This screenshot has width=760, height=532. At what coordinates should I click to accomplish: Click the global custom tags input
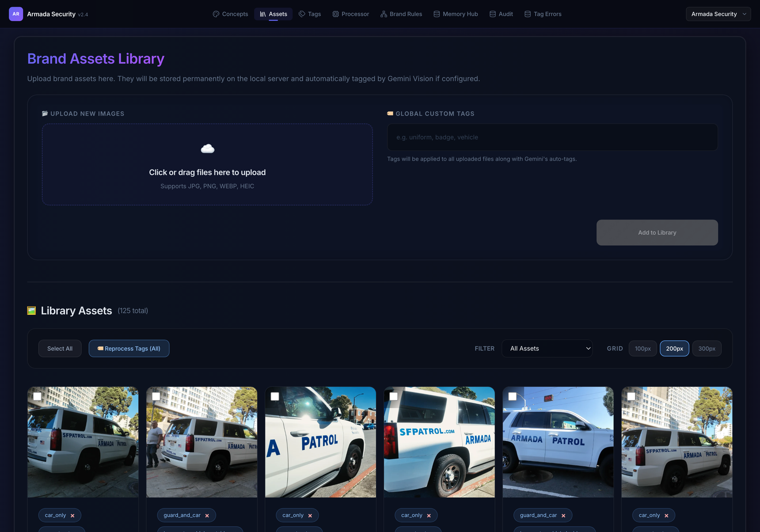[552, 137]
